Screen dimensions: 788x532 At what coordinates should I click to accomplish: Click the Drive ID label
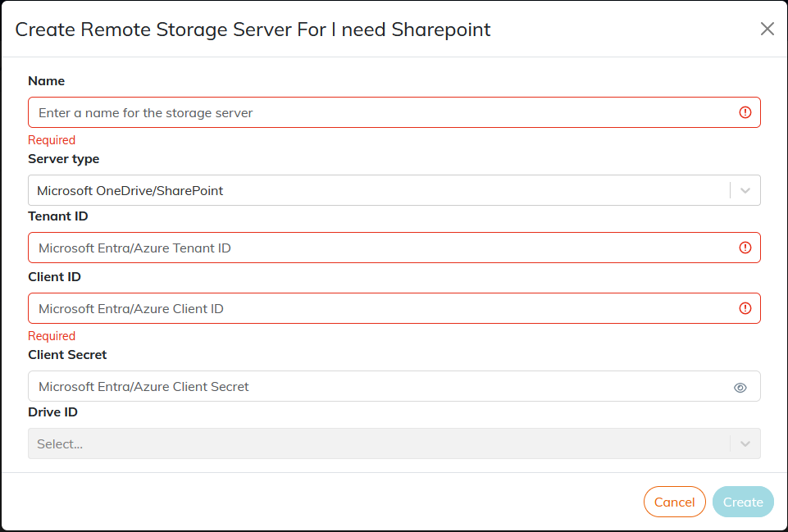pyautogui.click(x=52, y=412)
